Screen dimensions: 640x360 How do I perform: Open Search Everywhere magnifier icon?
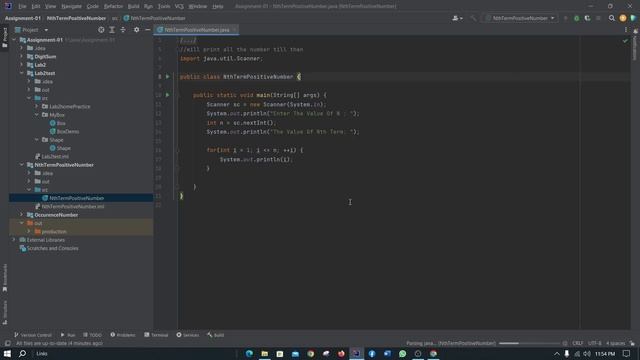[611, 18]
